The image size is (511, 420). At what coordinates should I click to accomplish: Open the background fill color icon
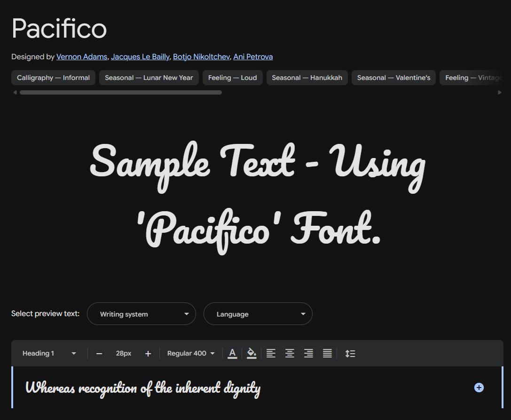coord(251,354)
